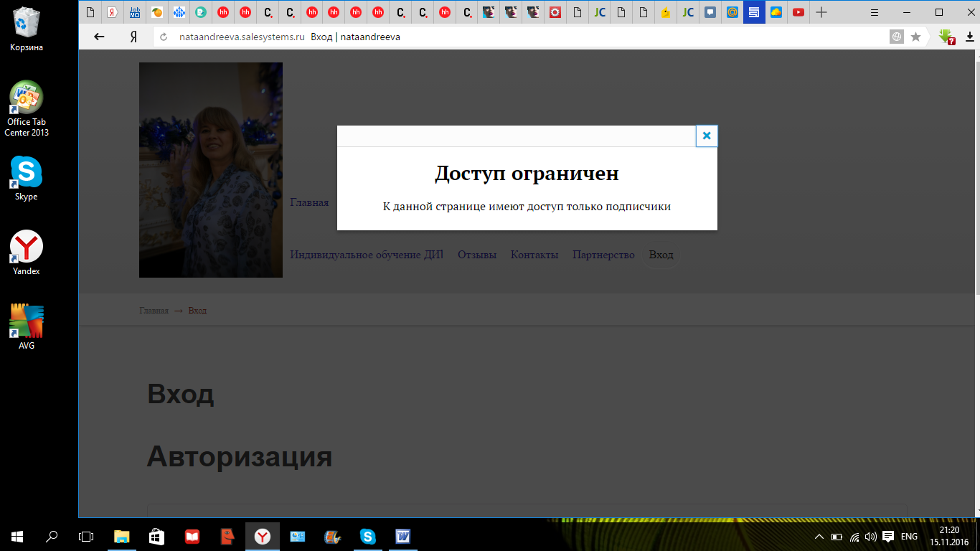Switch to the red gear icon tab

(x=555, y=12)
